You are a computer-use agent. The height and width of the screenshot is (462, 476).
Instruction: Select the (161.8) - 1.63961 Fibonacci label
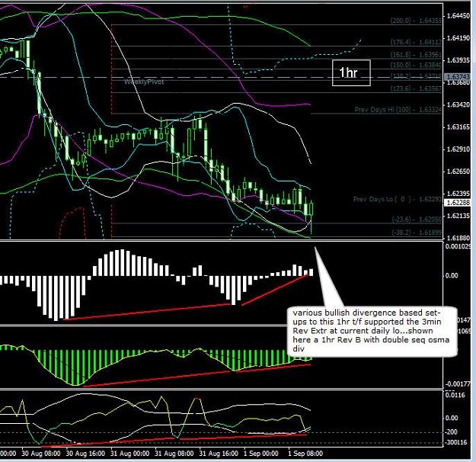point(416,55)
